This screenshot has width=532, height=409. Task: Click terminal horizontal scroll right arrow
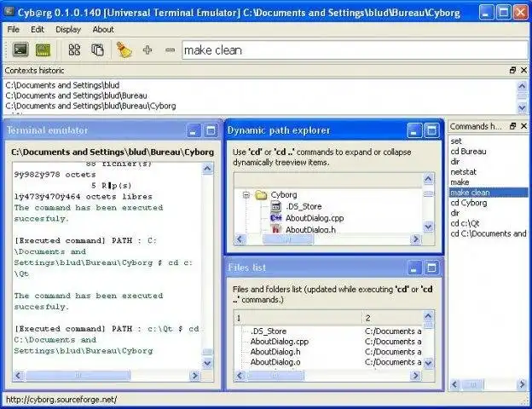pos(194,376)
